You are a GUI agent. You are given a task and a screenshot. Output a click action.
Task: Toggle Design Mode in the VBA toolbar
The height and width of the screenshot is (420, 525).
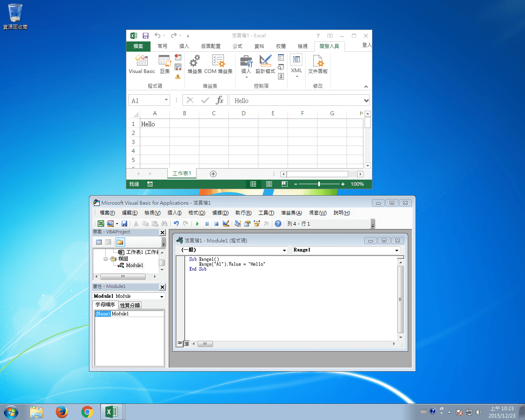click(226, 224)
